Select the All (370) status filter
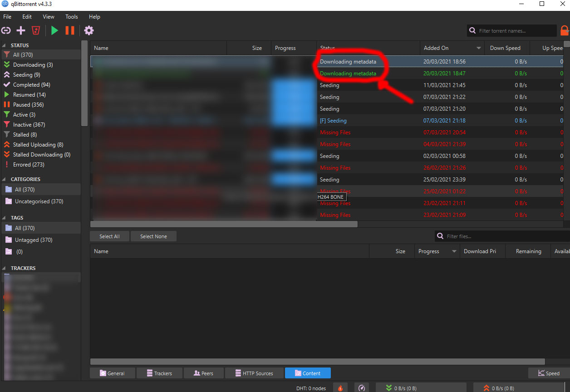 tap(40, 55)
